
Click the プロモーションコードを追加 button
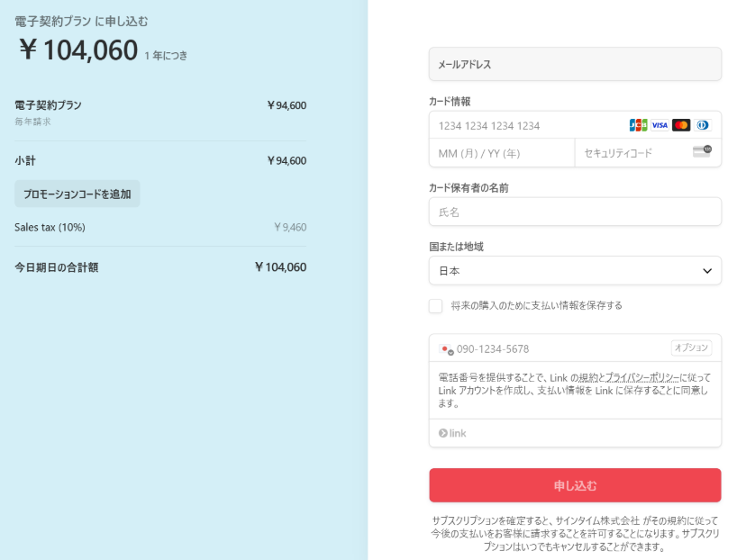[x=77, y=194]
